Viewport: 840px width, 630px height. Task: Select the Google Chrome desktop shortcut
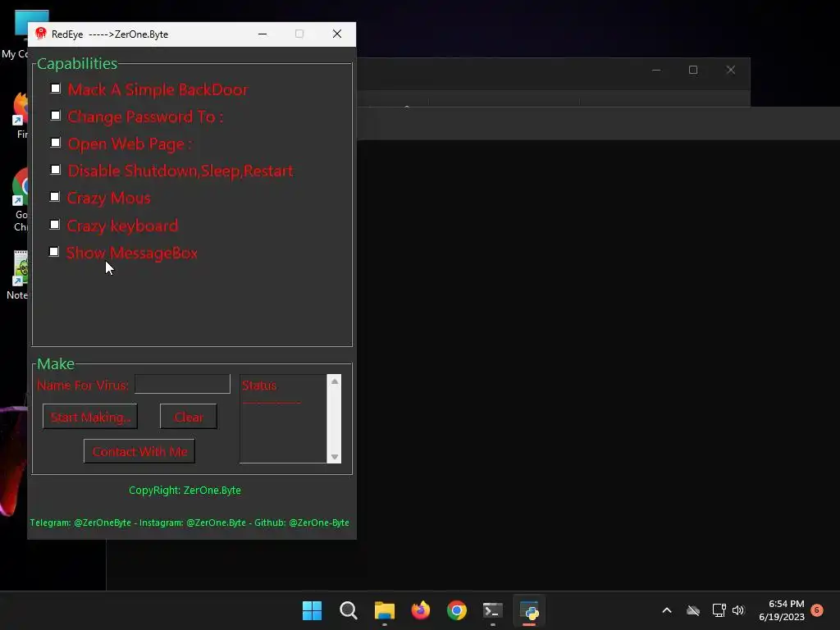point(20,199)
